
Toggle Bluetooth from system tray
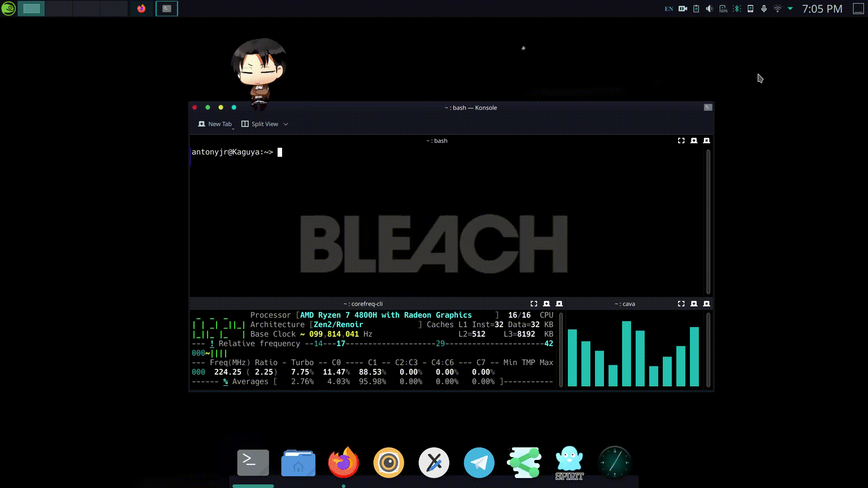(737, 9)
